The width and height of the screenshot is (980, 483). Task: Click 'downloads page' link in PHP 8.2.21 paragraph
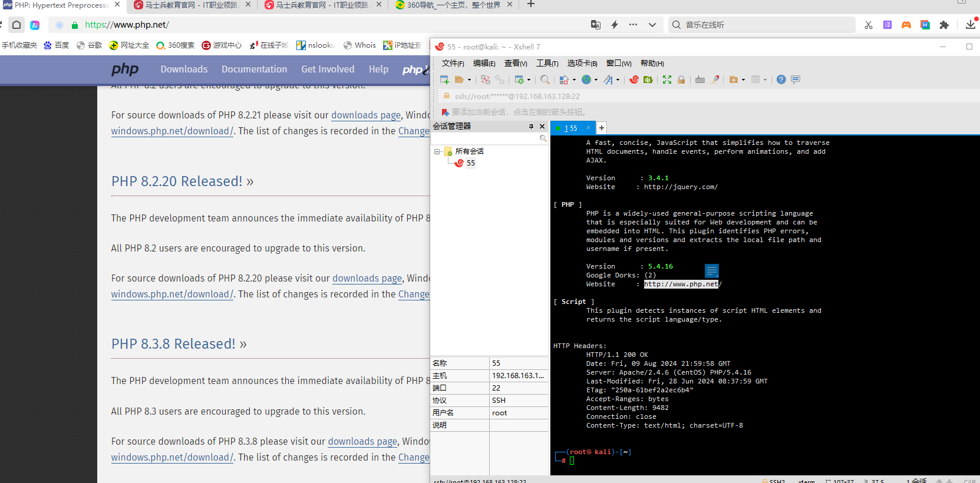[x=366, y=115]
